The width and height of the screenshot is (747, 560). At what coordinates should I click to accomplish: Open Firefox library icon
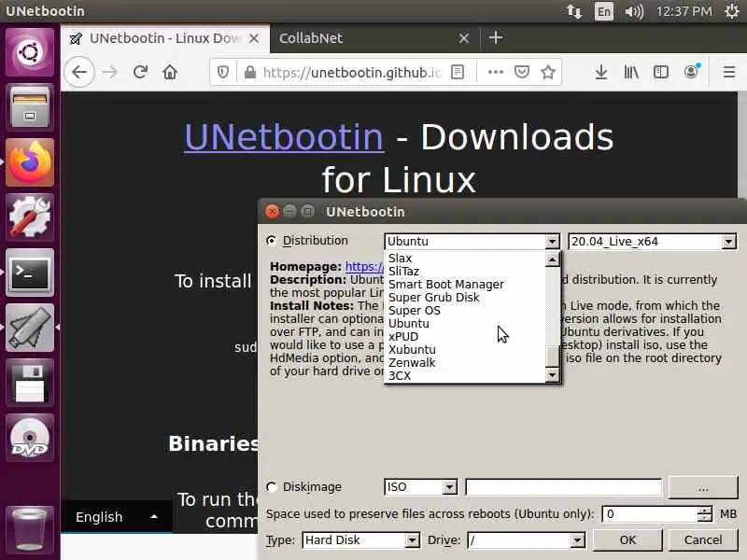(x=631, y=73)
